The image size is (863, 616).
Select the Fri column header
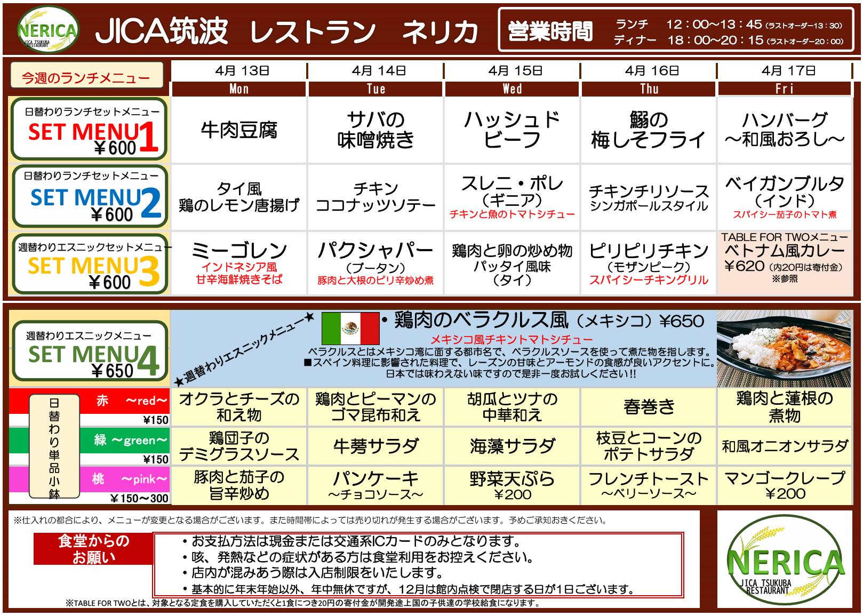(785, 89)
